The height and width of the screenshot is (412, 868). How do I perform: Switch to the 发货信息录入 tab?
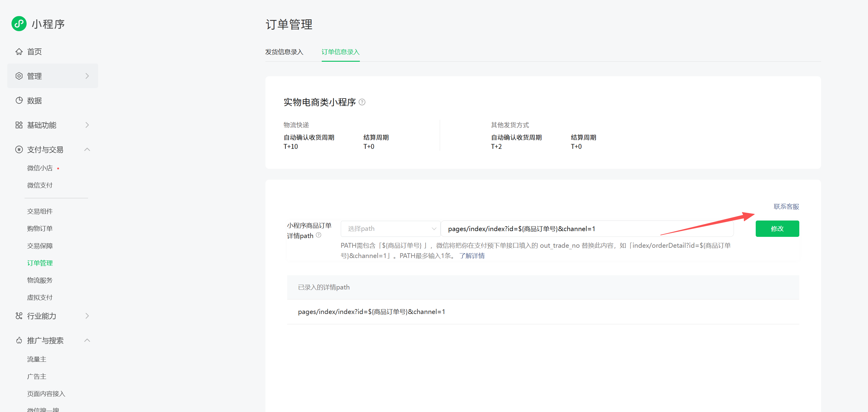point(284,52)
